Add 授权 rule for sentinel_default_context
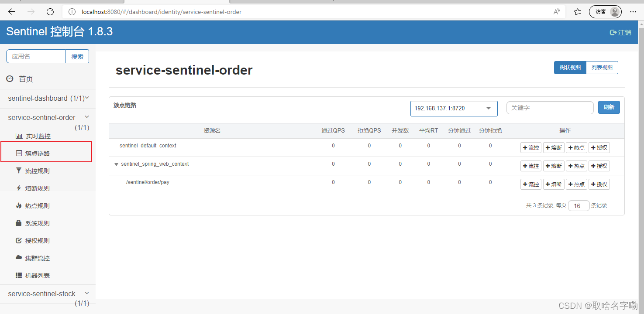The width and height of the screenshot is (644, 314). [599, 148]
